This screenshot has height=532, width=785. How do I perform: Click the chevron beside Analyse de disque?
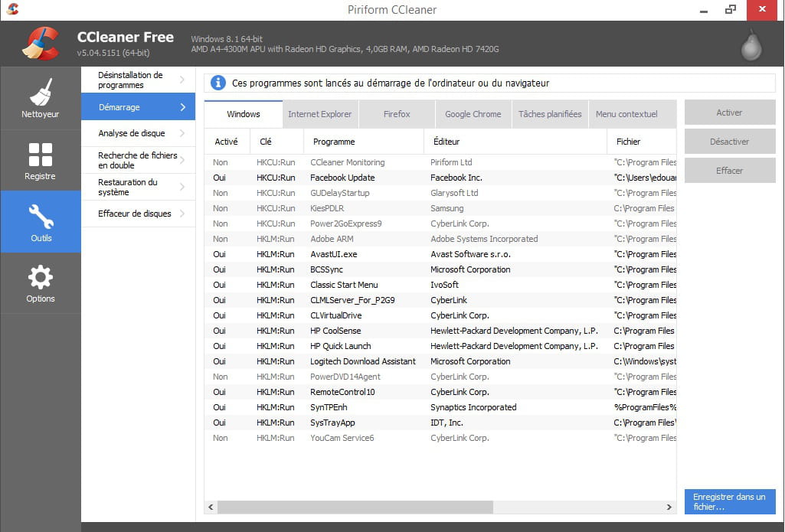(182, 133)
